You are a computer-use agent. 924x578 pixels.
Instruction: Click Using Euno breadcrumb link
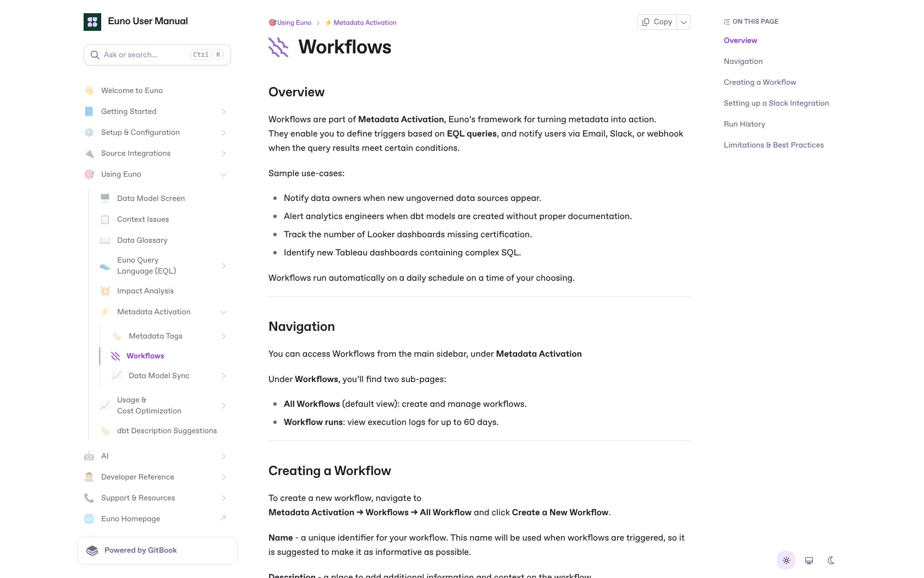290,23
